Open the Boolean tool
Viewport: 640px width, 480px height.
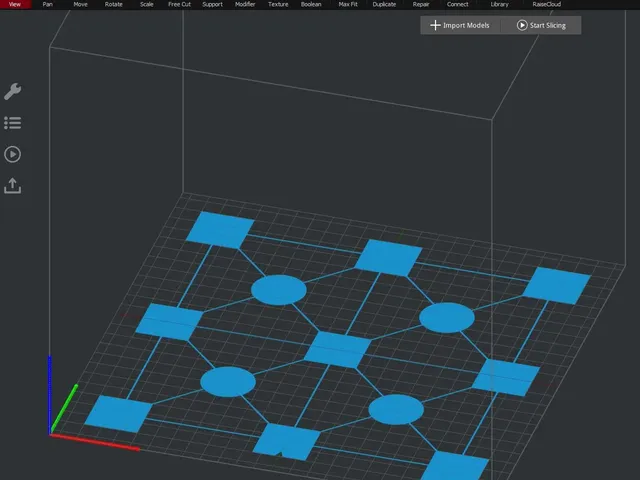[x=311, y=4]
